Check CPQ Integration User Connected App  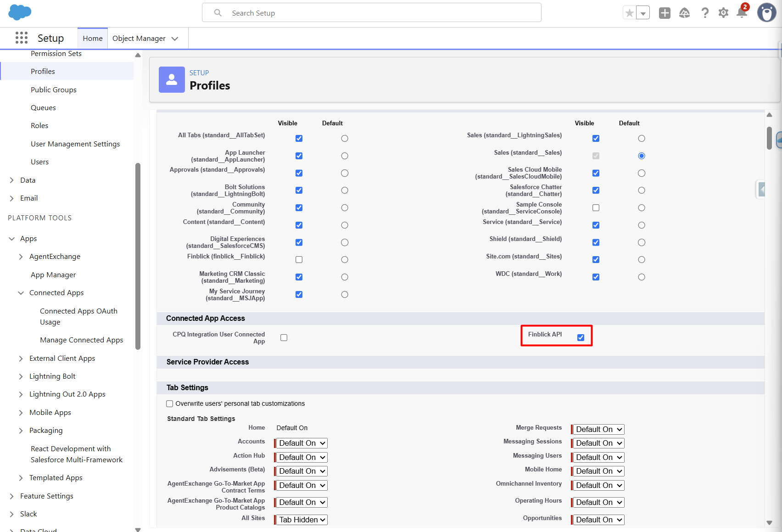(x=284, y=338)
